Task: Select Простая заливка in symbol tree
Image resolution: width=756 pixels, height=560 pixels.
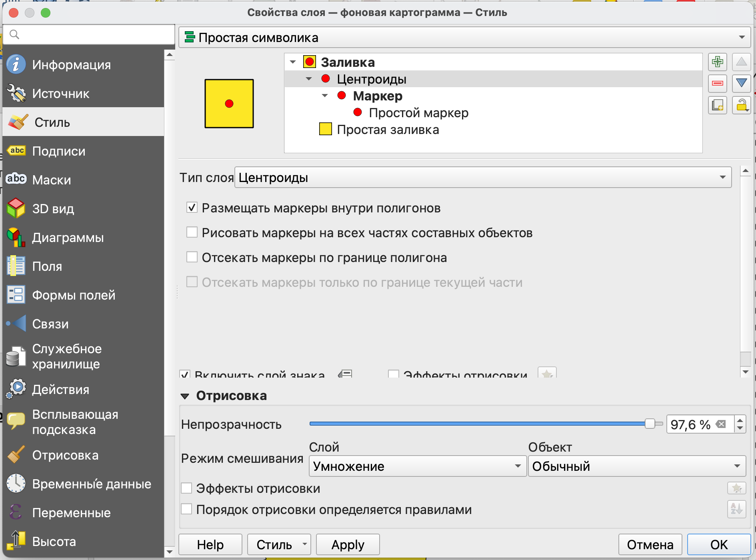Action: (388, 130)
